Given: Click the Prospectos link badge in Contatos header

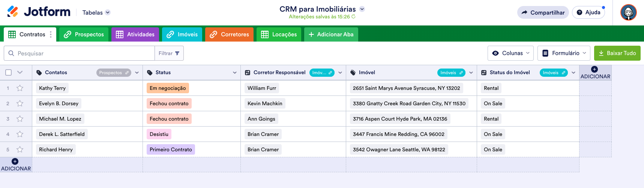Looking at the screenshot, I should (114, 73).
